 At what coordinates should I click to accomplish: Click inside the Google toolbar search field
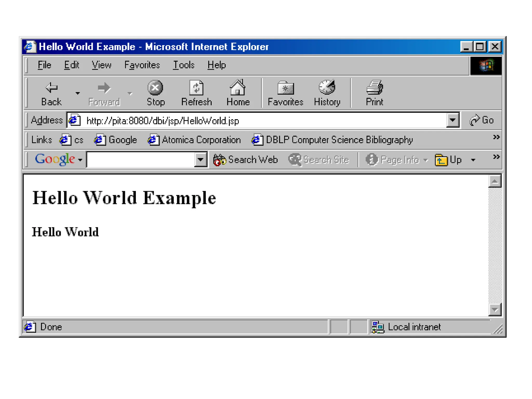point(141,159)
